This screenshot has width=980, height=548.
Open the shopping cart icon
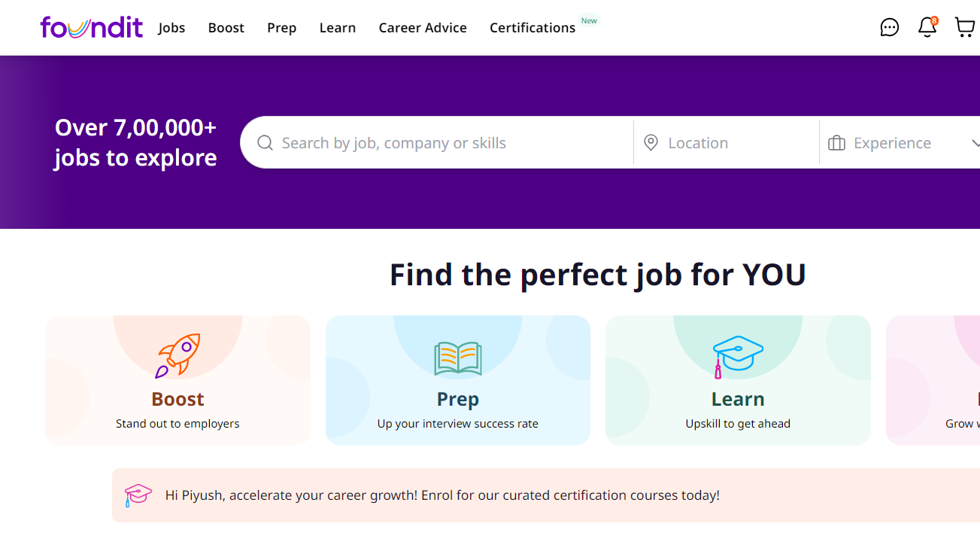coord(964,28)
